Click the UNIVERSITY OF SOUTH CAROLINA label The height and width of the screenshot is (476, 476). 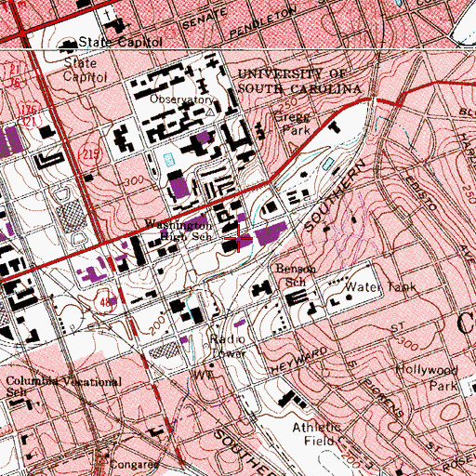coord(299,82)
